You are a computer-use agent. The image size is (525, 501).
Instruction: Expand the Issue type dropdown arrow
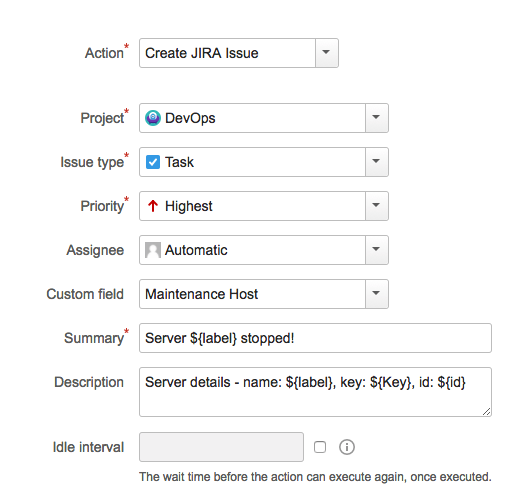pyautogui.click(x=376, y=162)
